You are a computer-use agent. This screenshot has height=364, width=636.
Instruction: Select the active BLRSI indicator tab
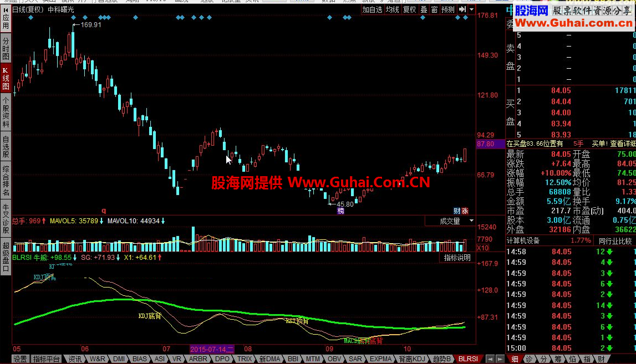(468, 359)
